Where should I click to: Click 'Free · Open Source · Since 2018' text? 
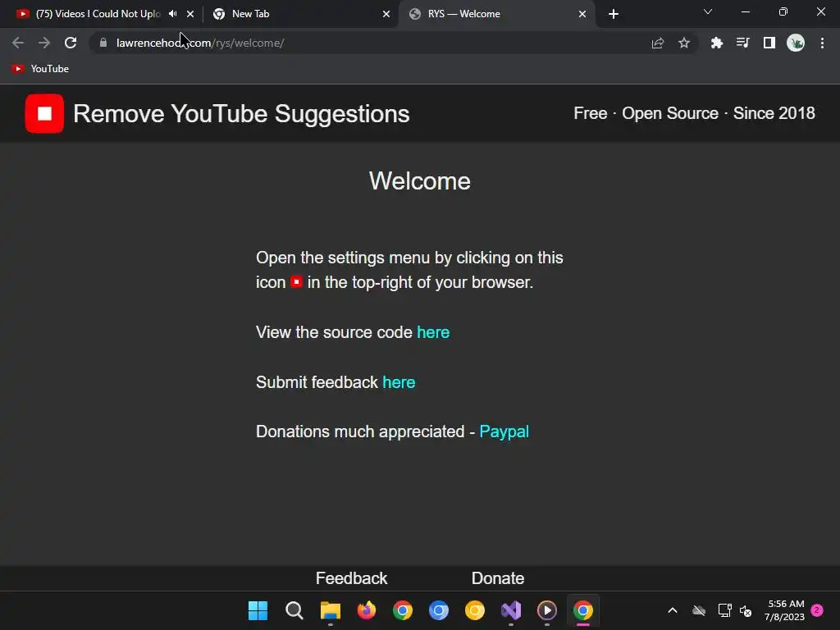click(694, 113)
